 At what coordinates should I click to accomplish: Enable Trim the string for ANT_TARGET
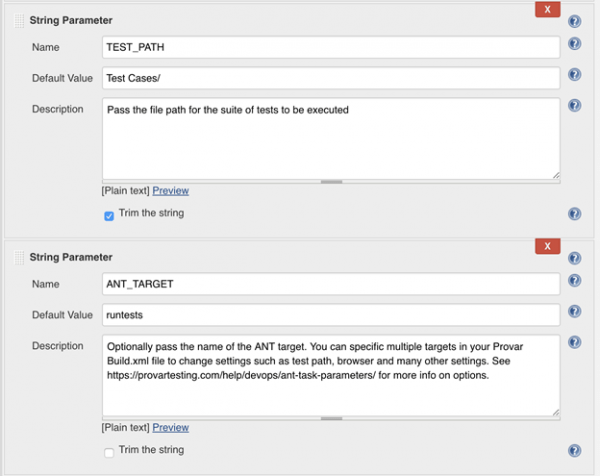[x=109, y=453]
